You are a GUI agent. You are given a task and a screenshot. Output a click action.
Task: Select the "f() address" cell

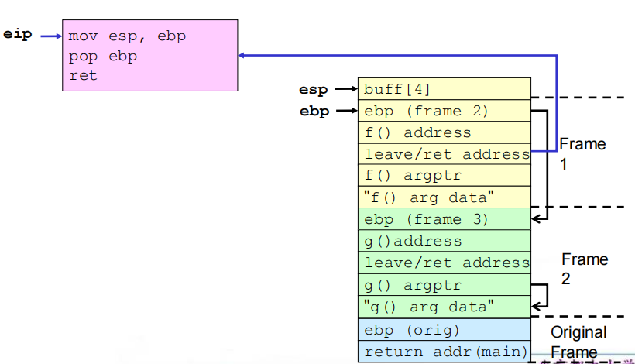coord(444,132)
